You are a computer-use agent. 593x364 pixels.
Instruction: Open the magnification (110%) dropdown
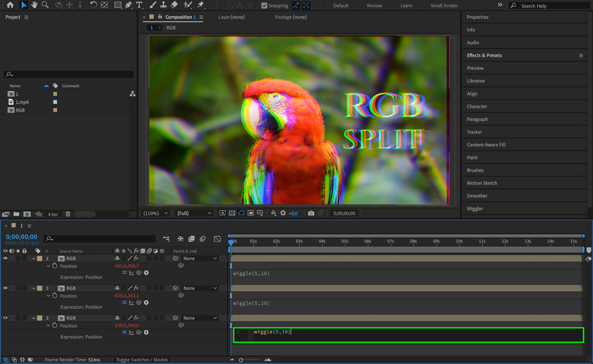click(156, 213)
